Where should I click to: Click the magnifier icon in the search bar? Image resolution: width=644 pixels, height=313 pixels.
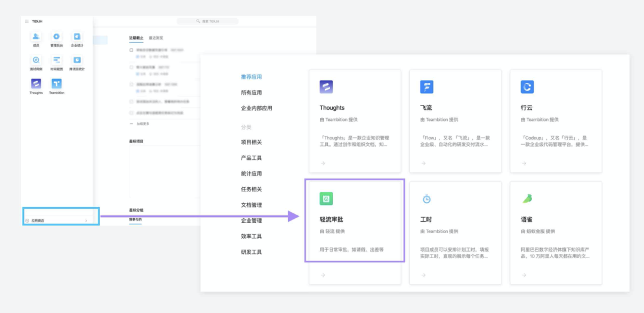(x=199, y=21)
